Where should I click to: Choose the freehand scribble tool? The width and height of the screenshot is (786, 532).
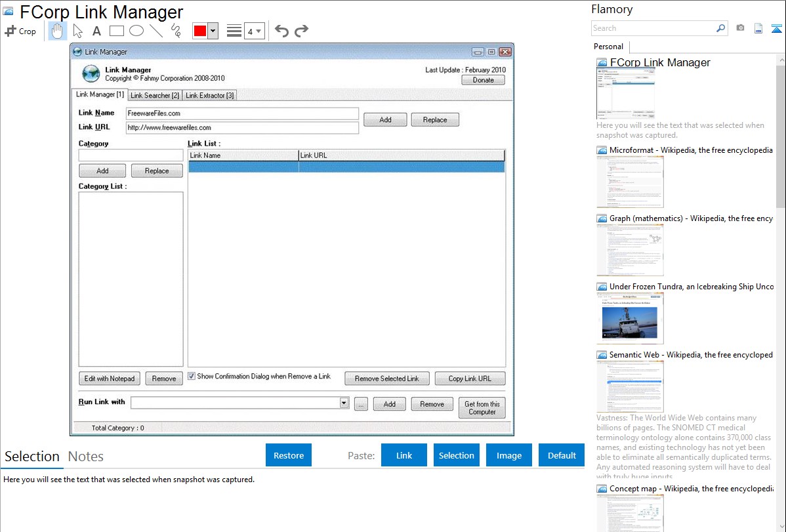point(176,31)
